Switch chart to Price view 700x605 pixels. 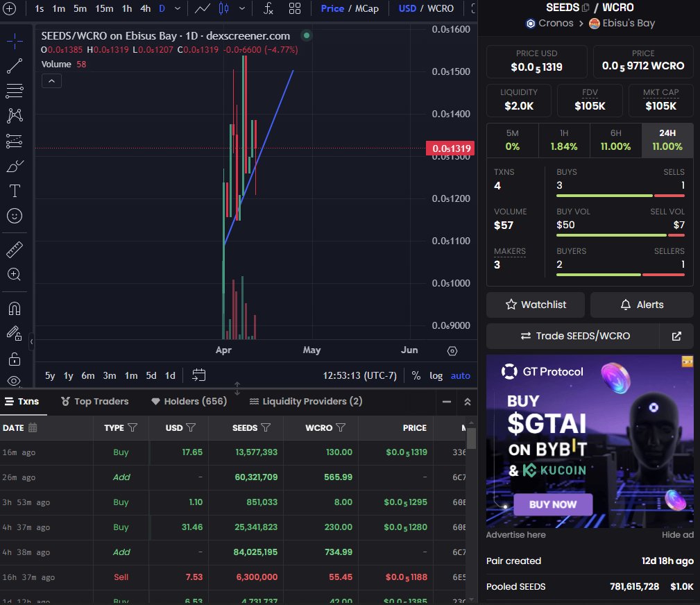[x=332, y=8]
